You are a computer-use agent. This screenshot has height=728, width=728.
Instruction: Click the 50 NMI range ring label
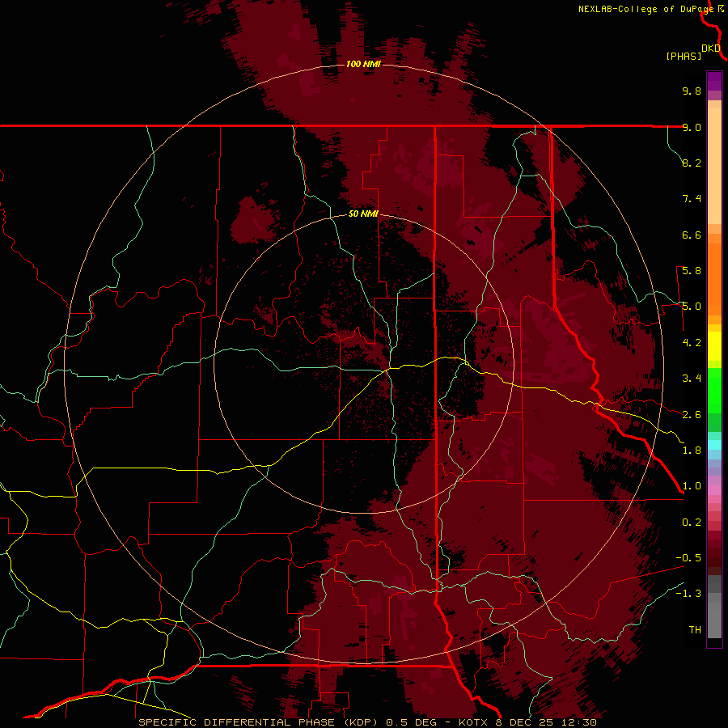pos(363,214)
